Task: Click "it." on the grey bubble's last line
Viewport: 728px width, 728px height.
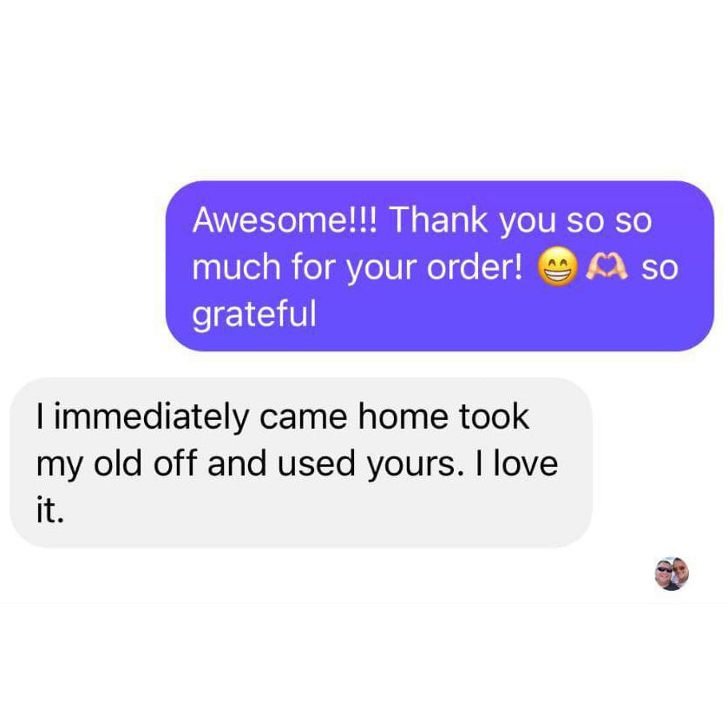Action: tap(50, 510)
